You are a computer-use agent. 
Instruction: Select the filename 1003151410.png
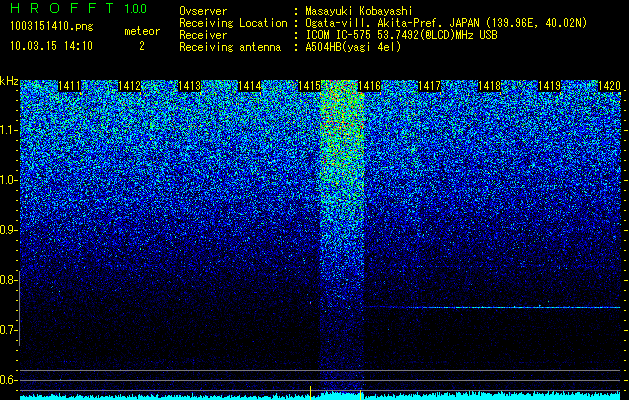(52, 27)
